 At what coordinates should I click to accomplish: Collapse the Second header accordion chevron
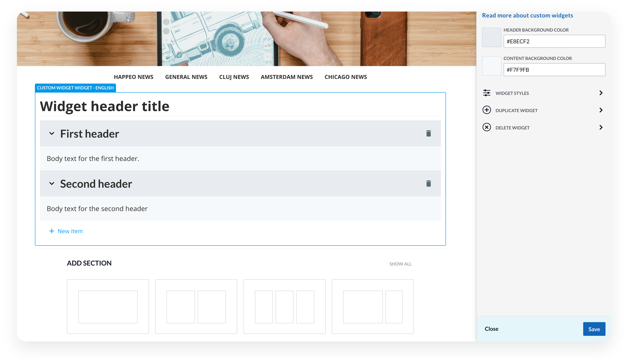click(52, 184)
